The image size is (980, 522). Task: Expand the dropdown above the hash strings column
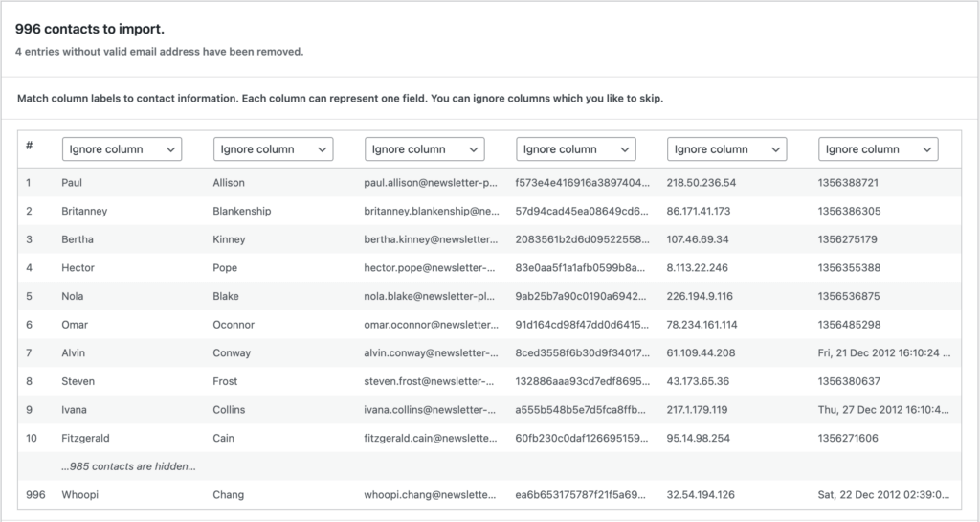[575, 149]
